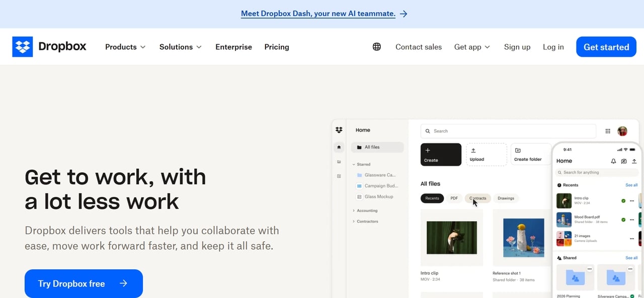Open the Silverware Campa... shared folder
This screenshot has width=644, height=298.
[x=616, y=278]
